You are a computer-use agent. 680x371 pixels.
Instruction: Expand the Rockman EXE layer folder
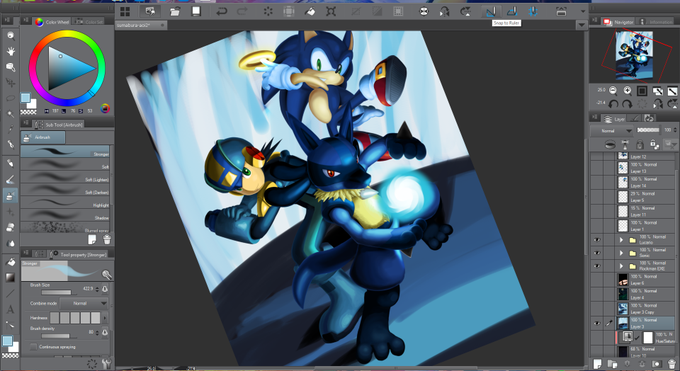point(621,266)
